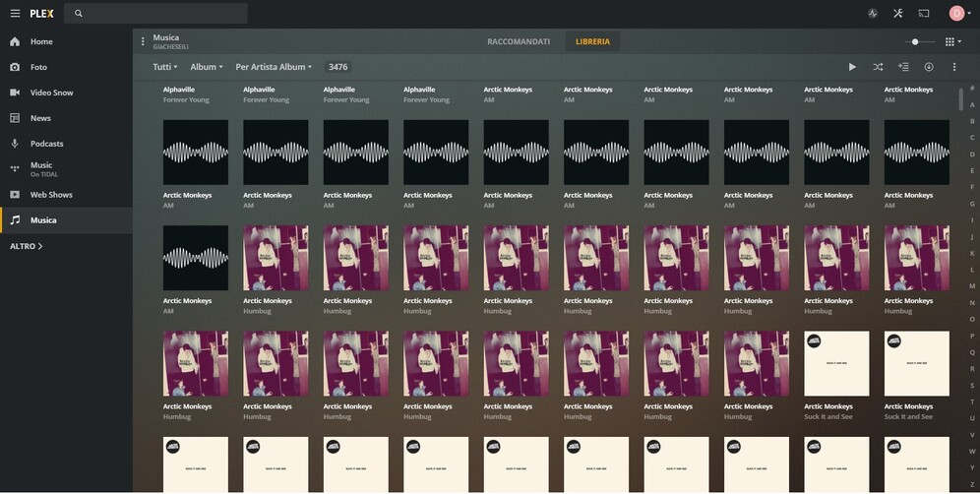Open Music On TIDAL in the sidebar

click(66, 169)
